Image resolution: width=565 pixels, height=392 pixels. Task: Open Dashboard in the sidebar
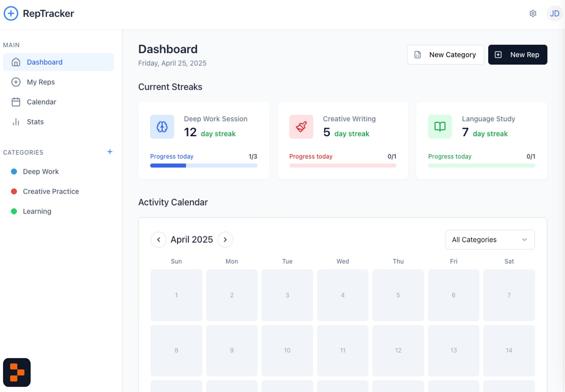pos(58,62)
